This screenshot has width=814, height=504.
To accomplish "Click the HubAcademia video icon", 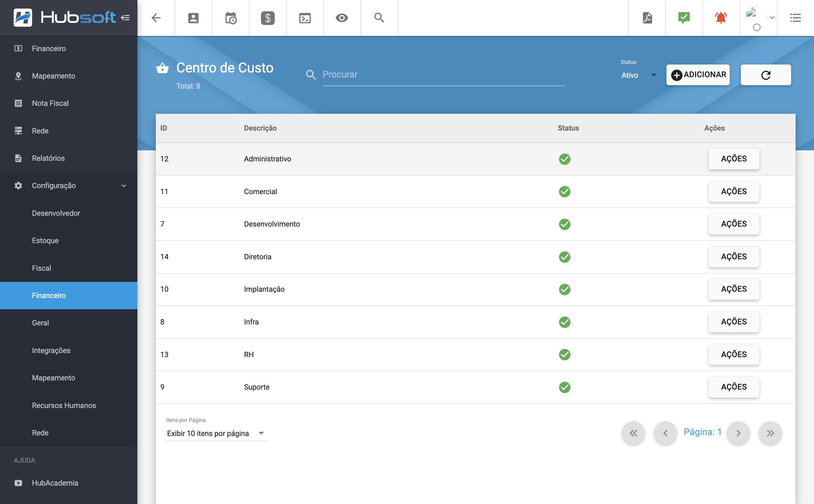I will click(18, 483).
